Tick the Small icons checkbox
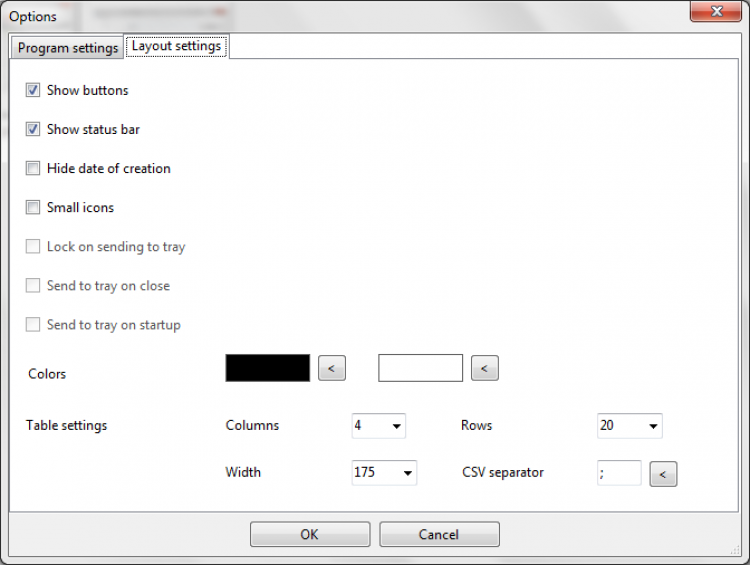Image resolution: width=750 pixels, height=565 pixels. (x=33, y=207)
